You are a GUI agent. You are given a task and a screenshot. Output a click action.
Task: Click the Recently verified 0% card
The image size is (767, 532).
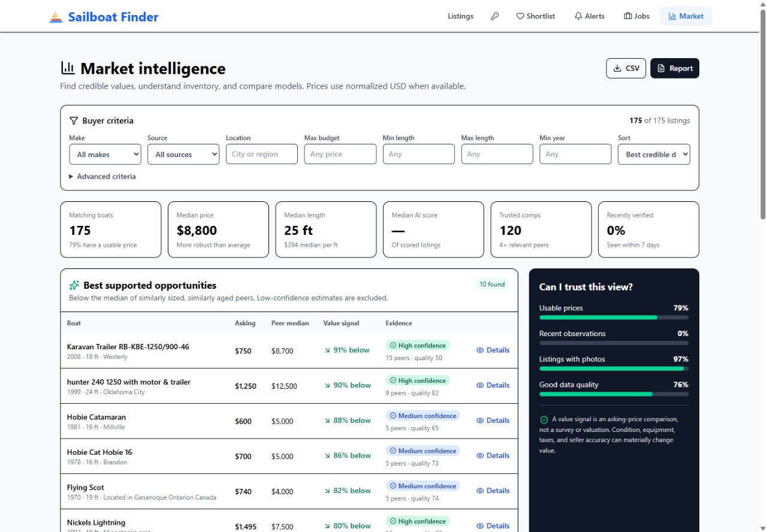[648, 229]
